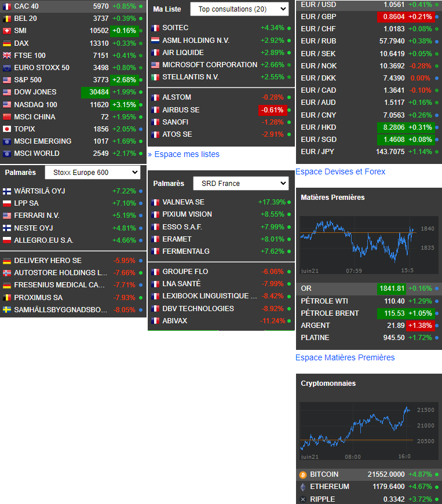Select the DELIVERY HERO SE stock row

pos(73,261)
